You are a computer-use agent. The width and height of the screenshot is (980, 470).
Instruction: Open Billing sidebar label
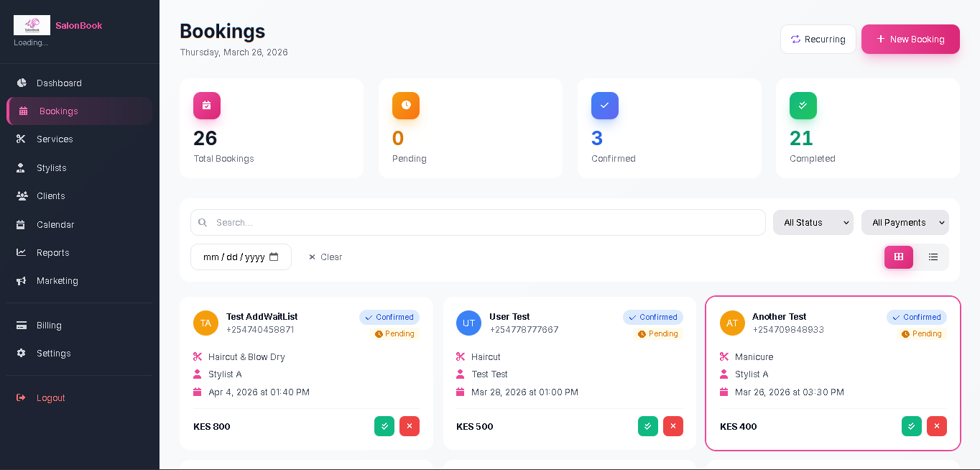click(49, 325)
